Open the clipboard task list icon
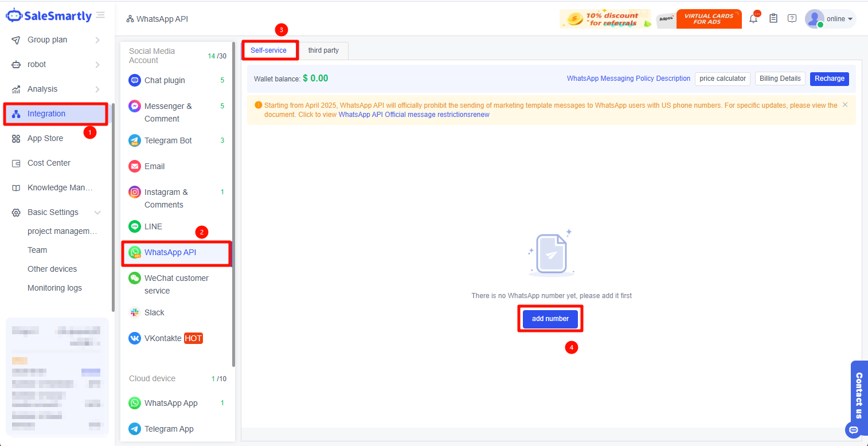The image size is (868, 446). click(x=773, y=18)
